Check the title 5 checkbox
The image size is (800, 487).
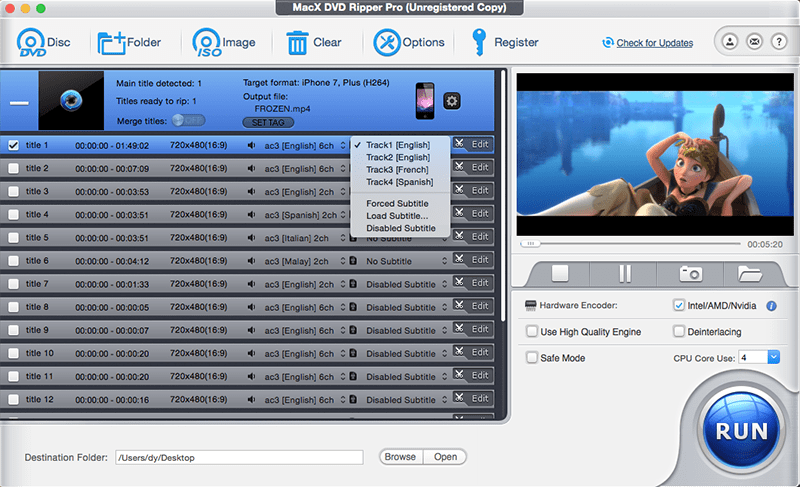14,238
